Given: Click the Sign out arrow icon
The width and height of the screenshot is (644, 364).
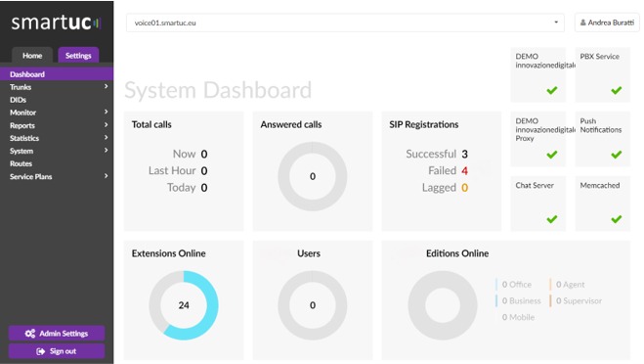Looking at the screenshot, I should click(x=40, y=351).
